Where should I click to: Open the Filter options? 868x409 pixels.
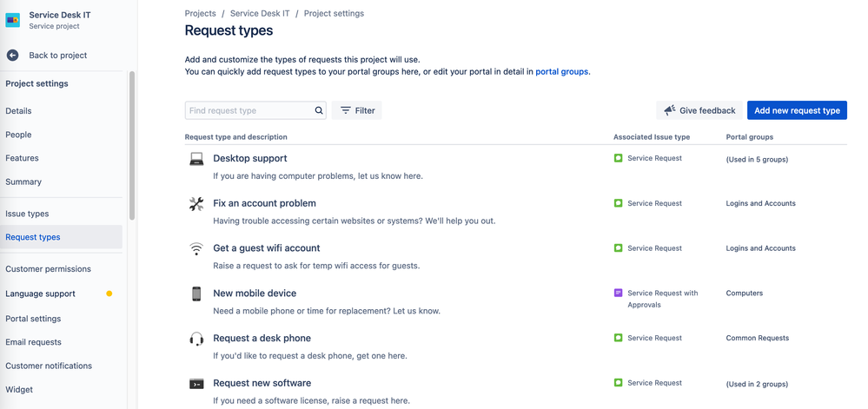tap(357, 110)
